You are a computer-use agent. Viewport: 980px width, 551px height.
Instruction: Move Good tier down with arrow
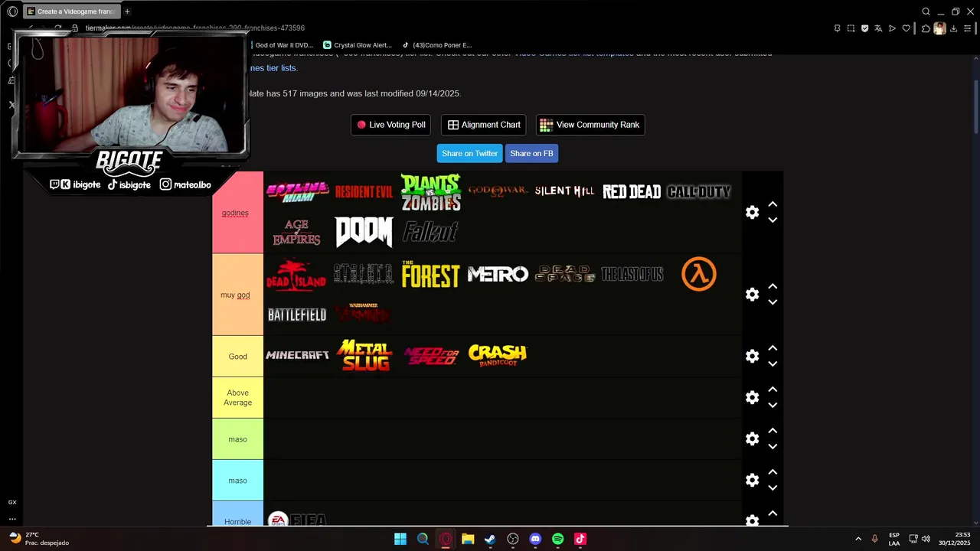pyautogui.click(x=773, y=364)
